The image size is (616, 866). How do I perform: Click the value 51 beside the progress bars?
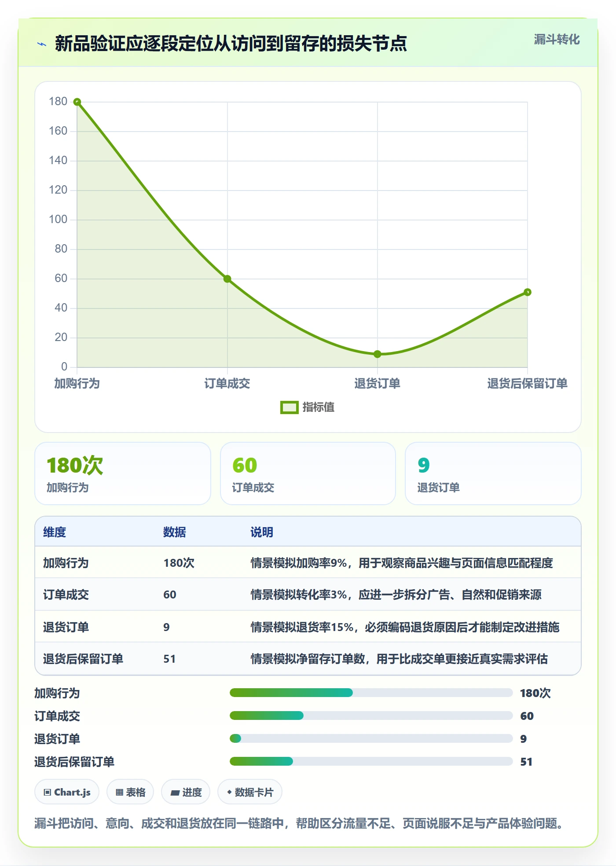tap(526, 762)
